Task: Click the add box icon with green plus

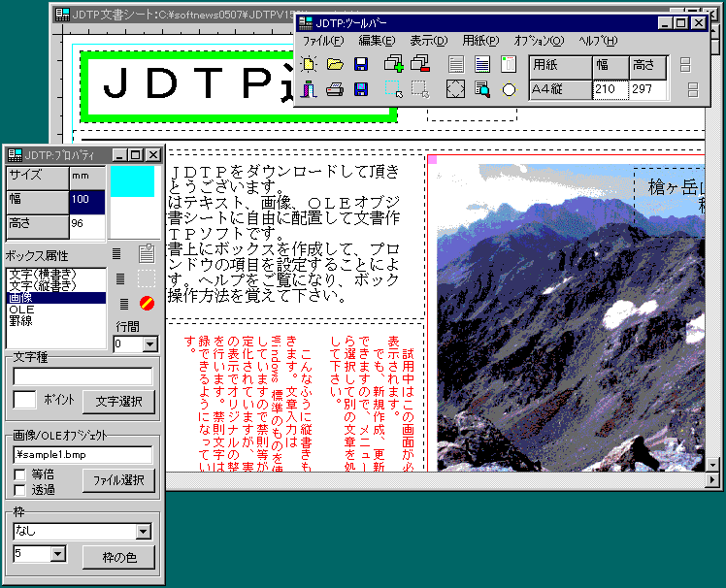Action: click(x=393, y=64)
